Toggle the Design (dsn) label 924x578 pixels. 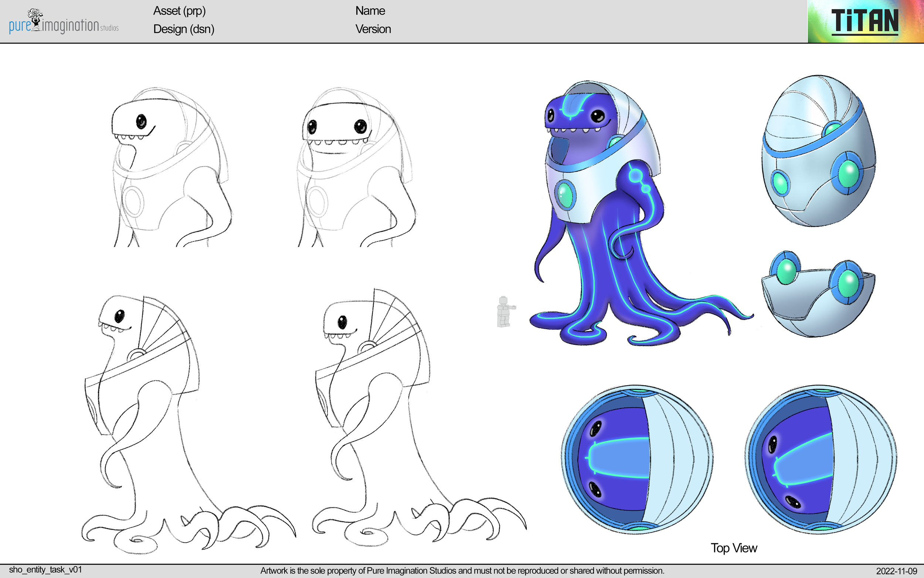(183, 29)
